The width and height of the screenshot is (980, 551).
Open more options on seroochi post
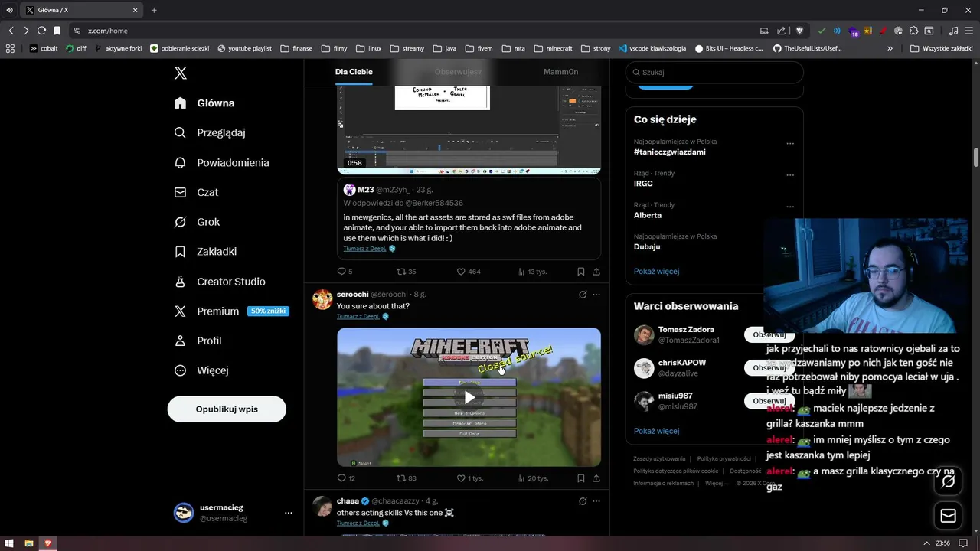[596, 295]
